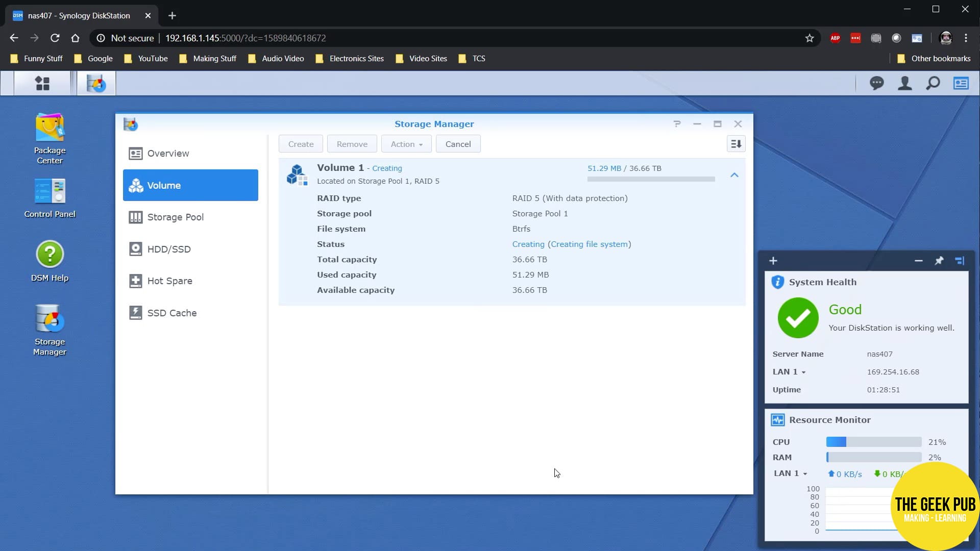Switch to the Storage Pool section

[190, 217]
